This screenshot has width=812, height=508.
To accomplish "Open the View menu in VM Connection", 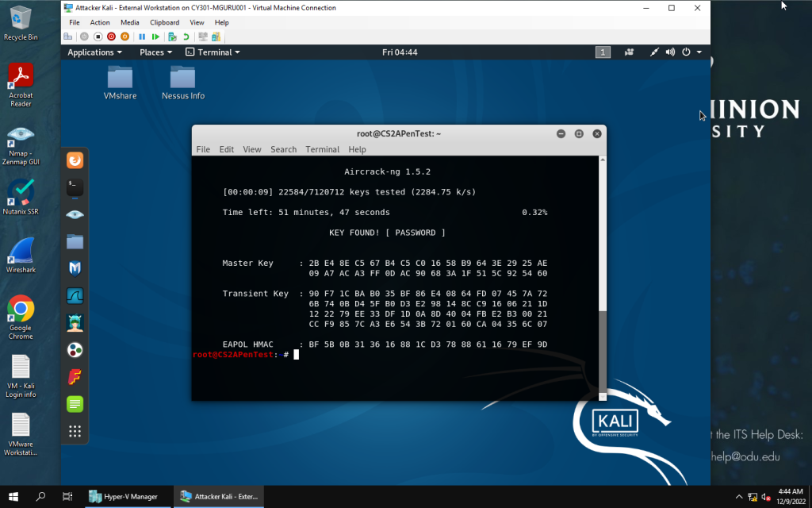I will tap(197, 22).
